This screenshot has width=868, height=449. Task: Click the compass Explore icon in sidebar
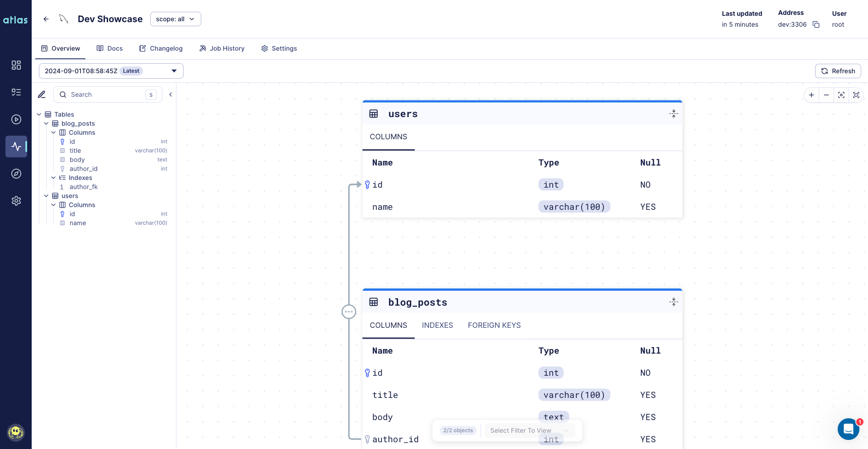pyautogui.click(x=16, y=173)
